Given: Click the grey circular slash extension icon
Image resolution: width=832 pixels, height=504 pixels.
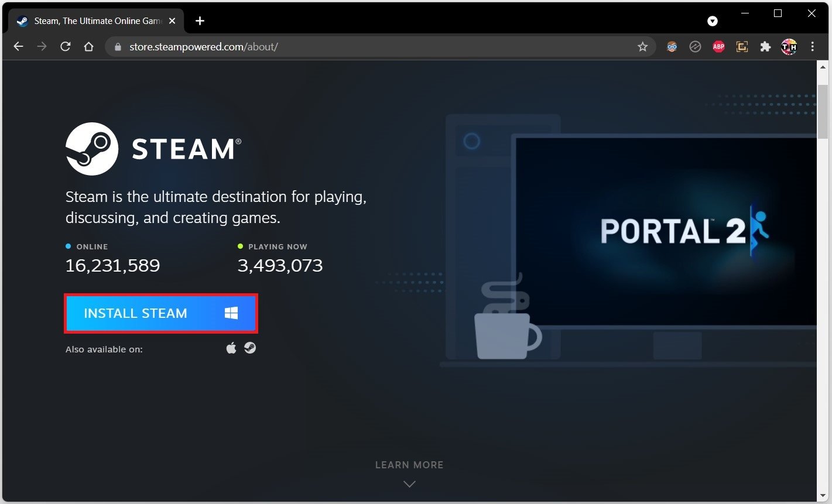Looking at the screenshot, I should pyautogui.click(x=695, y=47).
